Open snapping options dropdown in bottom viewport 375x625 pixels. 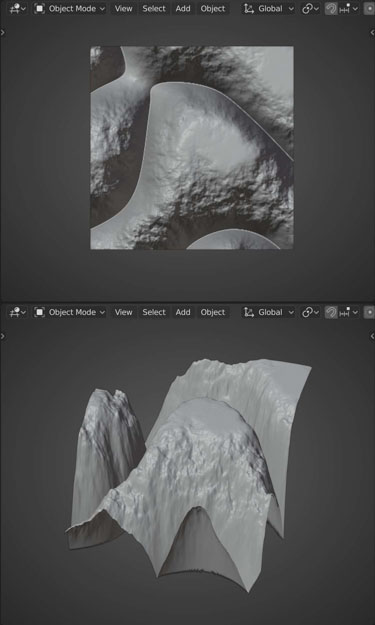tap(348, 312)
